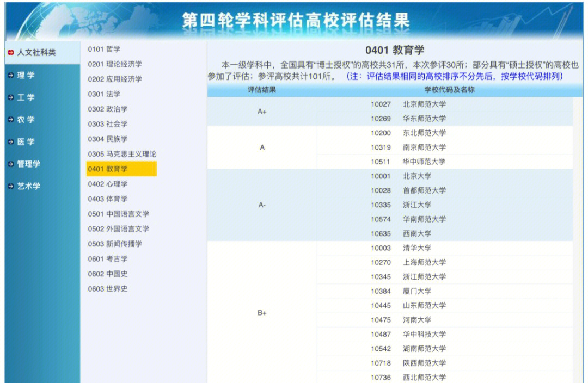Open discipline 0502 外国语言文学
The image size is (588, 383).
point(119,229)
